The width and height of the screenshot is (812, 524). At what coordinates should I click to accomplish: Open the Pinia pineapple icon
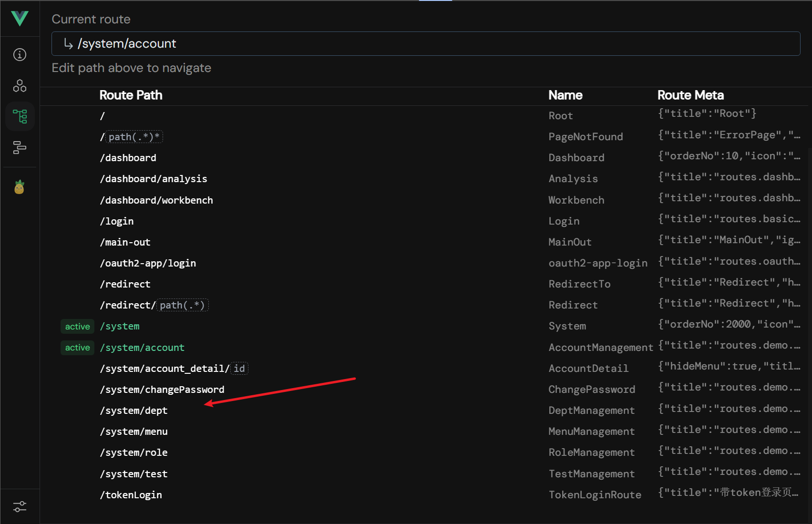20,187
